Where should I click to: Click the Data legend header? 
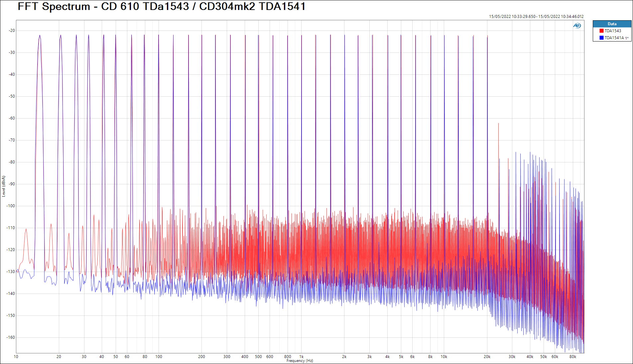point(612,24)
